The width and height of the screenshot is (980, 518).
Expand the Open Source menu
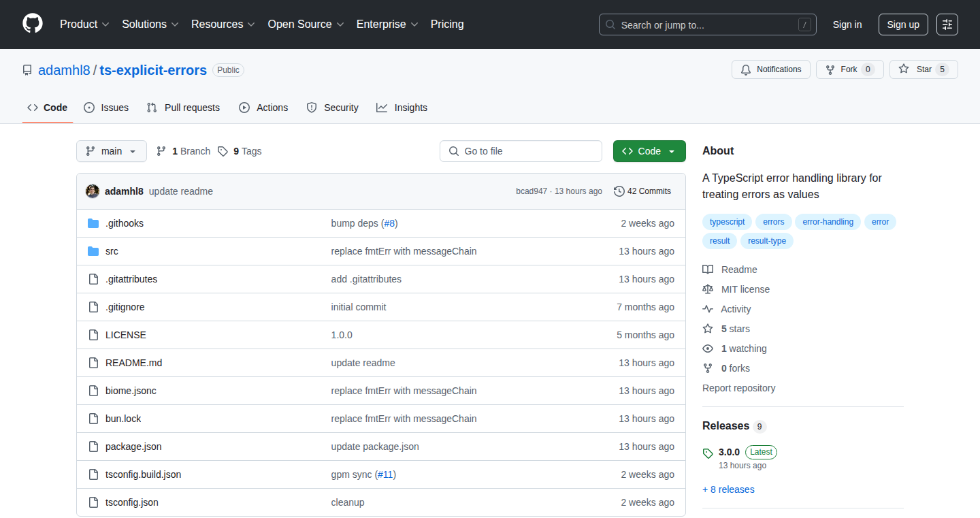click(x=306, y=25)
